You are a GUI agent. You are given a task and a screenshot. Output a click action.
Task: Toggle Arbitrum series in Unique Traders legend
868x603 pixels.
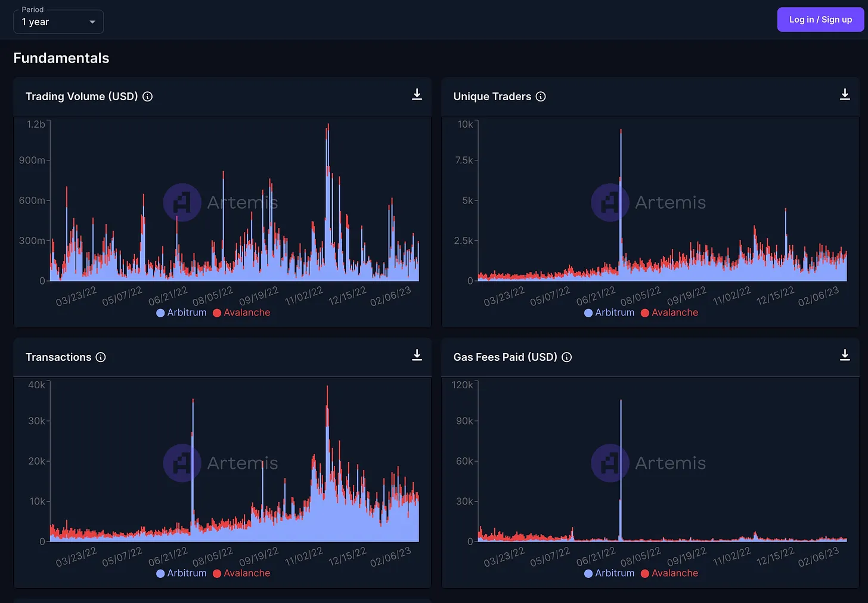(x=609, y=313)
